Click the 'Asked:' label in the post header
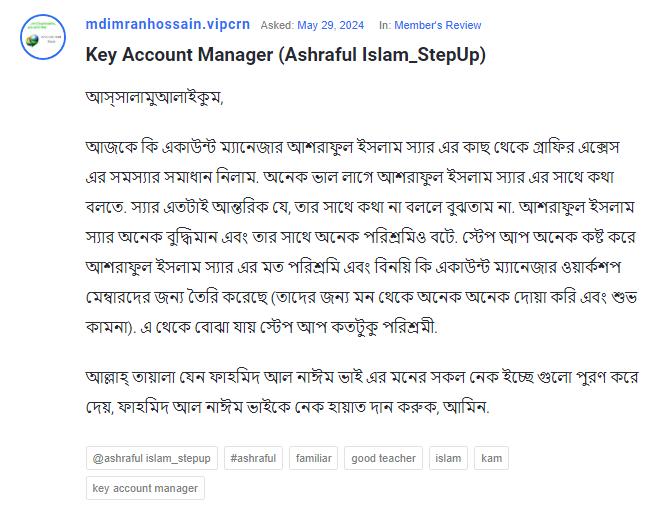Viewport: 660px width, 525px height. [x=277, y=25]
